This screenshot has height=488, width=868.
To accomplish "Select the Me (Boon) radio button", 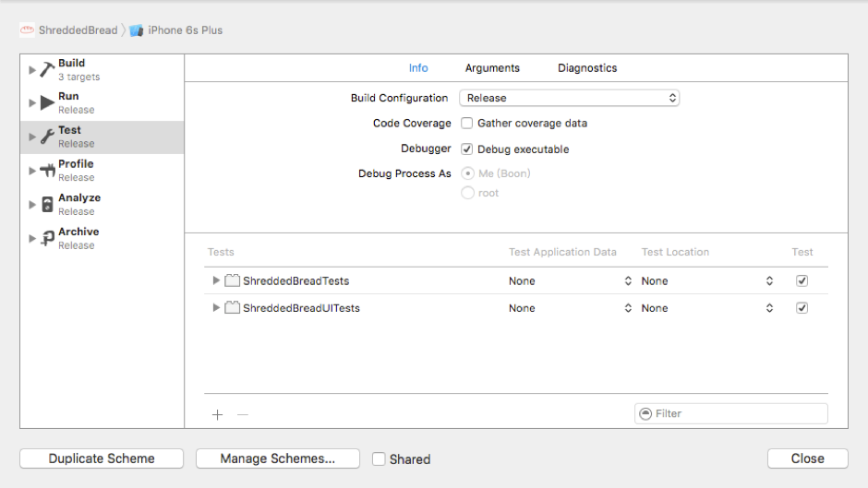I will (x=468, y=173).
